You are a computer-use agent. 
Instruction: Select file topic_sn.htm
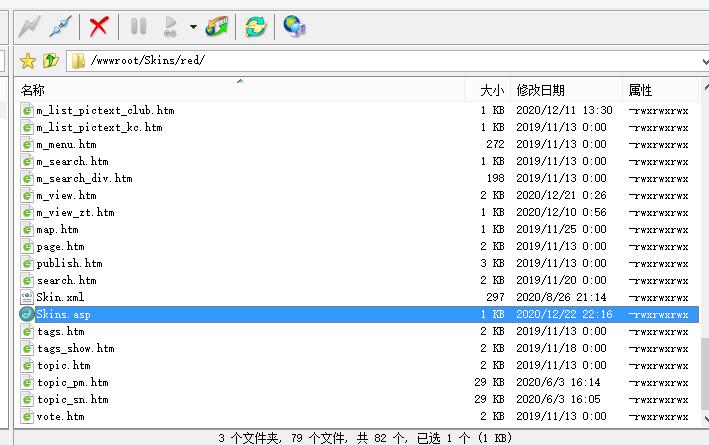[72, 400]
